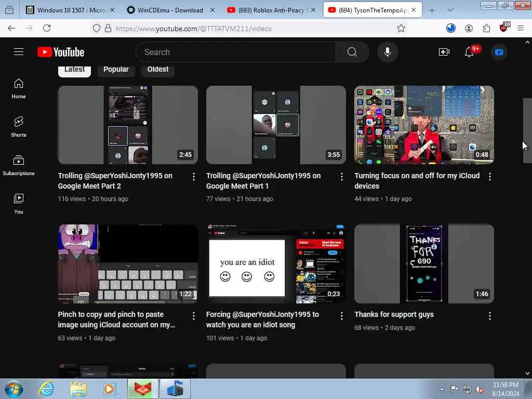Viewport: 532px width, 399px height.
Task: Open Forcing @SuperYoshiJonty1995 video title
Action: click(x=262, y=320)
